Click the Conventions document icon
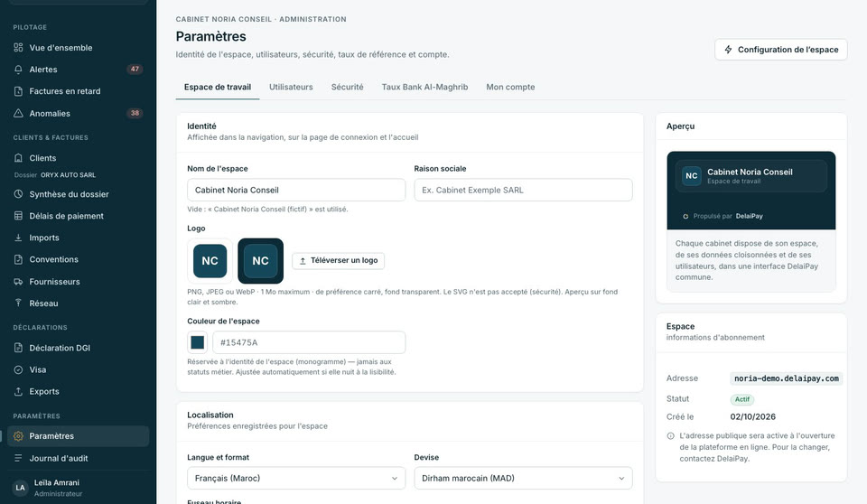 (18, 259)
